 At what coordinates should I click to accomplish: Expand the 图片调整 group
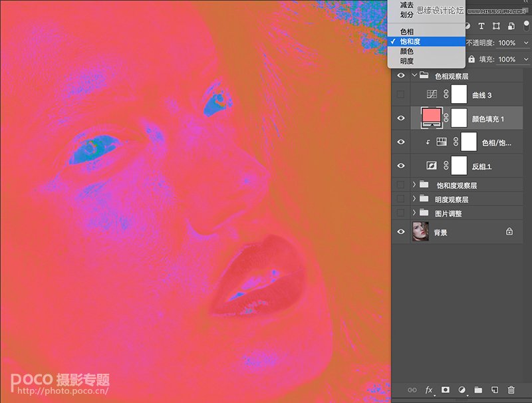[414, 213]
